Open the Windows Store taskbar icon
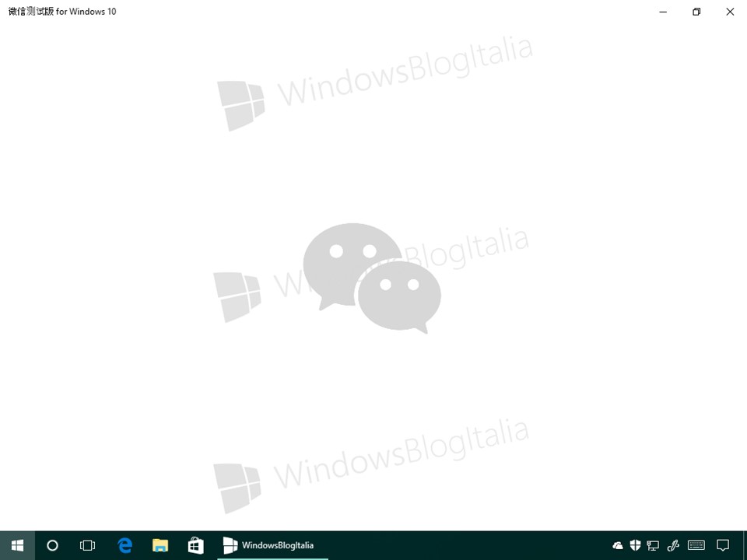The width and height of the screenshot is (747, 560). click(x=195, y=545)
